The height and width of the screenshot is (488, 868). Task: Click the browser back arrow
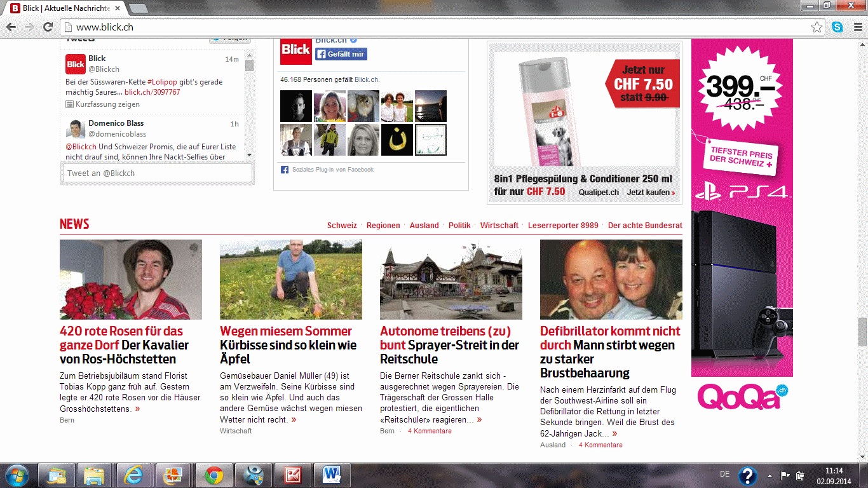(x=11, y=27)
